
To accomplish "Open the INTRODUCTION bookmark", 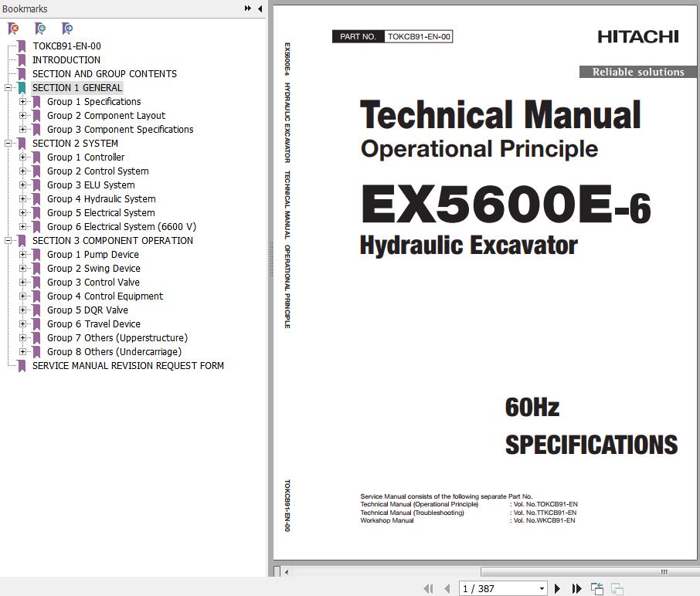I will 66,59.
